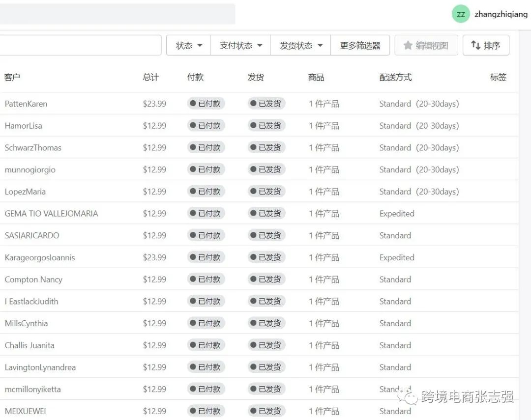Expand the 支付状态 filter dropdown
The image size is (531, 420).
pos(240,45)
